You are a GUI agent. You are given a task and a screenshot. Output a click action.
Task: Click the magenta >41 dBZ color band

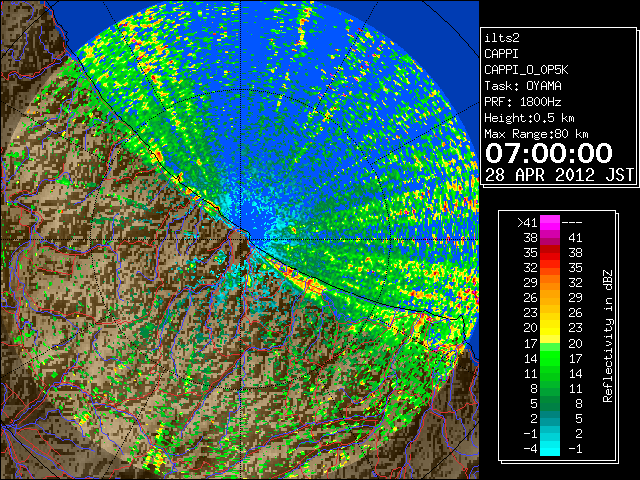click(x=550, y=223)
